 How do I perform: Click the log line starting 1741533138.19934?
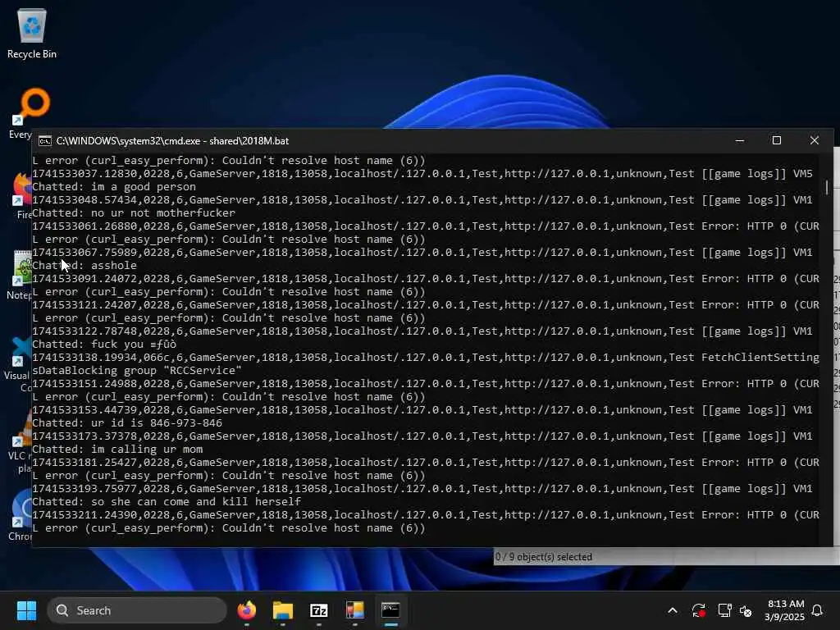pyautogui.click(x=426, y=358)
